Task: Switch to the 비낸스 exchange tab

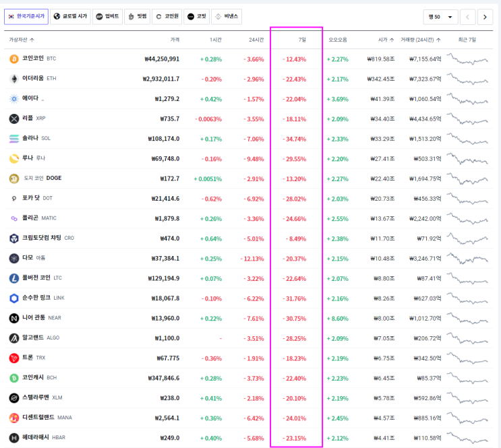Action: 227,17
